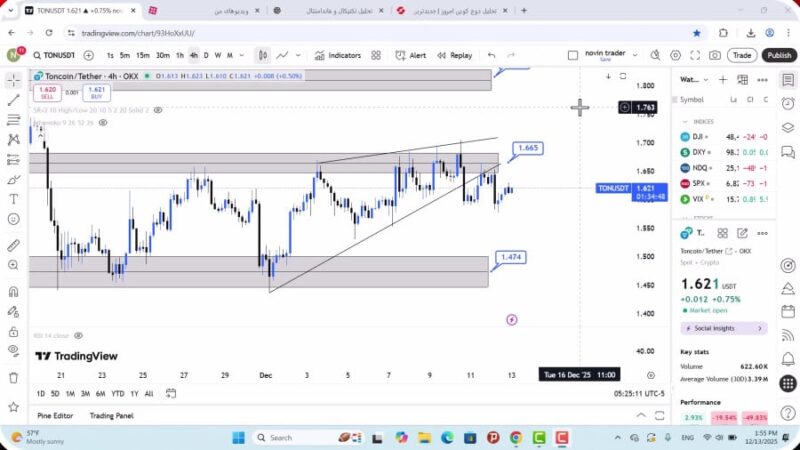
Task: Click the trash icon to remove drawings
Action: pos(13,377)
